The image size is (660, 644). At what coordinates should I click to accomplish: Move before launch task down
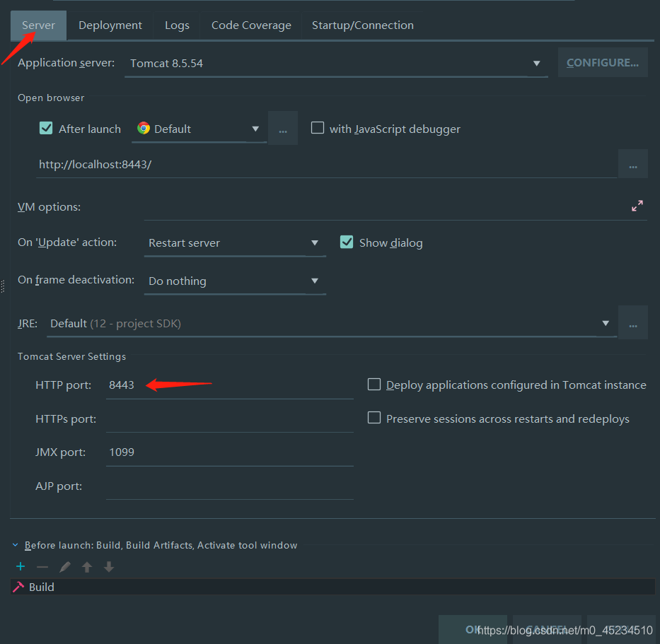[109, 567]
